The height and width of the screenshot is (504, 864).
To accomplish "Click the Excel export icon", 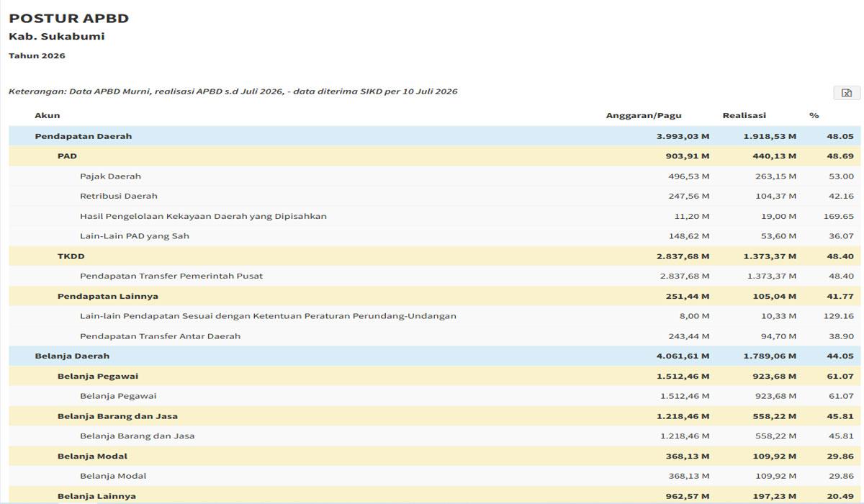I will pos(847,93).
